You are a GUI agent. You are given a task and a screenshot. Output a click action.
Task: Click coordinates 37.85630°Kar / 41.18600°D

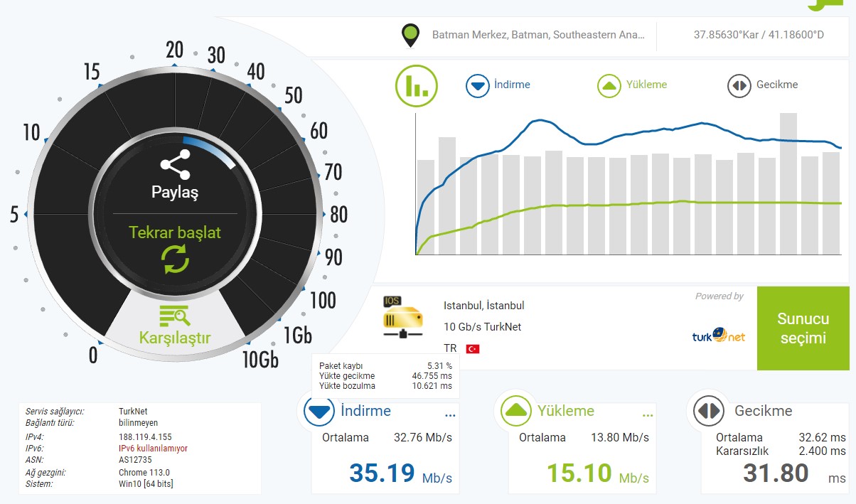759,34
